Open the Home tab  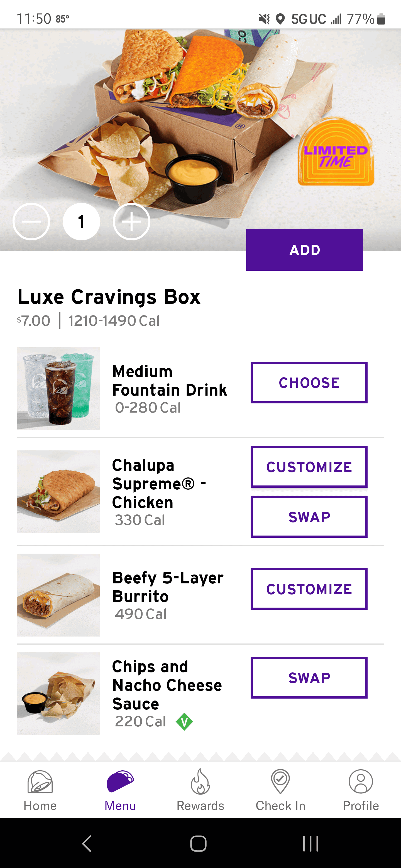point(40,790)
